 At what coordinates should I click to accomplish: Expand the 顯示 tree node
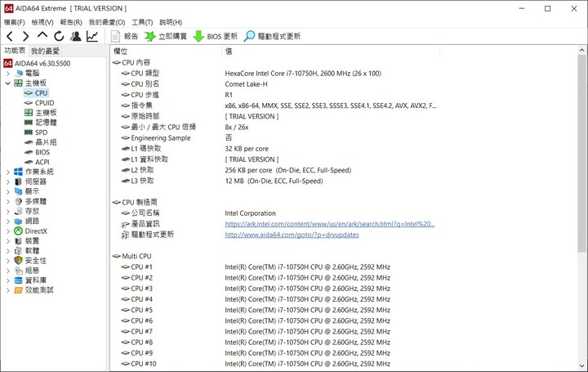pyautogui.click(x=8, y=191)
